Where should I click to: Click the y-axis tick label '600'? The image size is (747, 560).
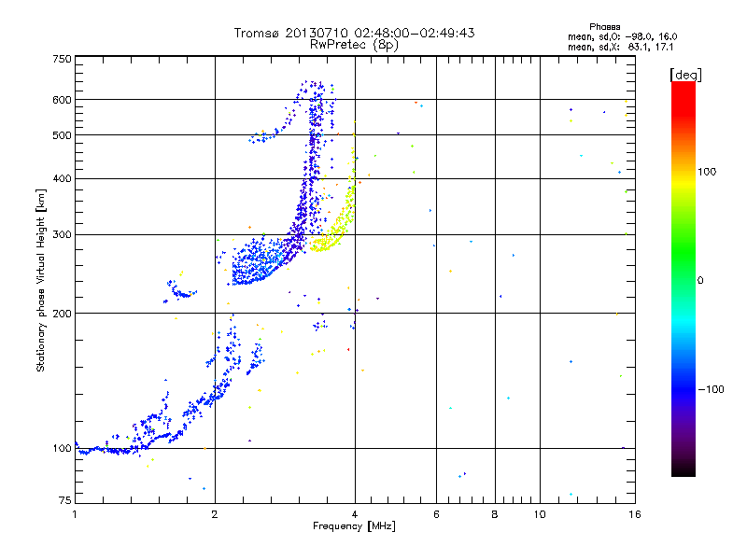(62, 100)
